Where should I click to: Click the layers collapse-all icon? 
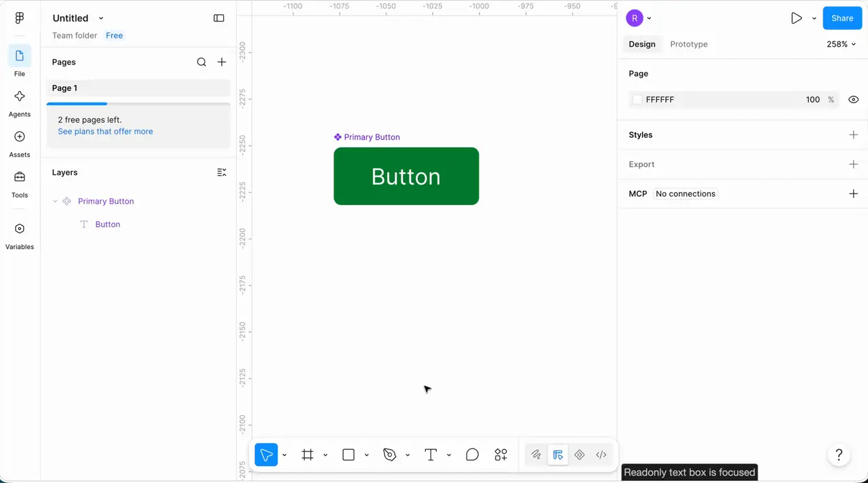222,172
